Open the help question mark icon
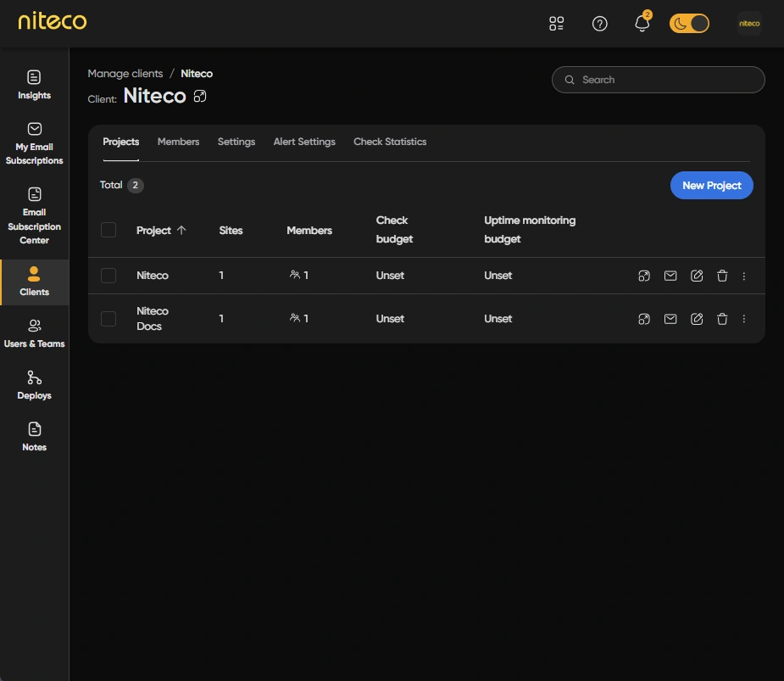This screenshot has width=784, height=681. [x=599, y=24]
